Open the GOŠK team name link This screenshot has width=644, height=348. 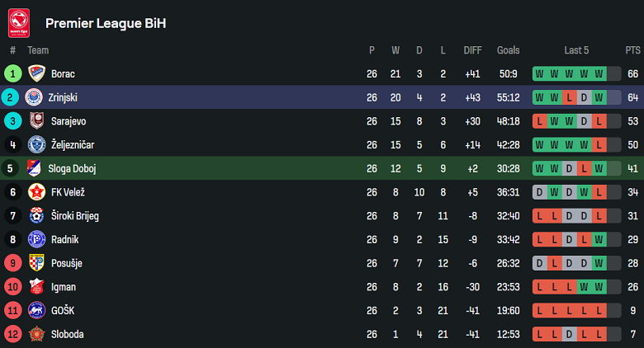[64, 311]
